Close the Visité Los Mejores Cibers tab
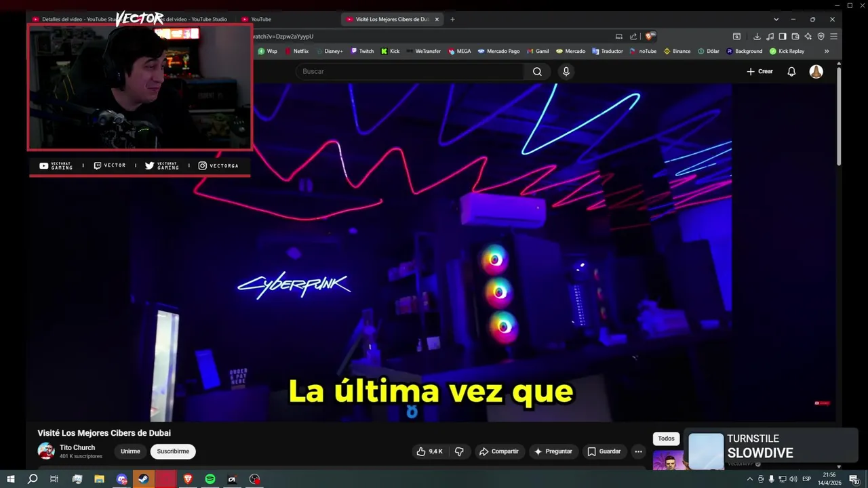The width and height of the screenshot is (868, 488). 437,19
